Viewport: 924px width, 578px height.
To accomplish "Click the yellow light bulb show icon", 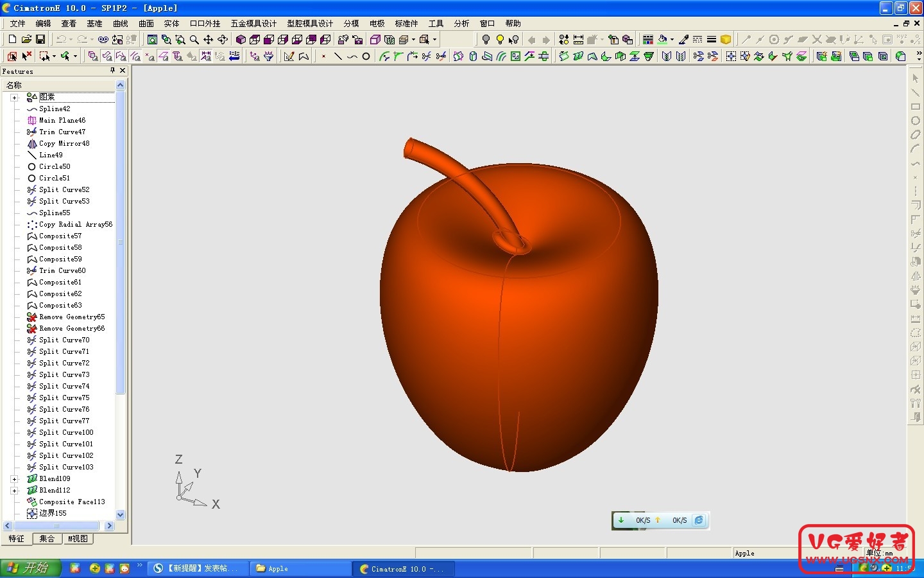I will [500, 40].
